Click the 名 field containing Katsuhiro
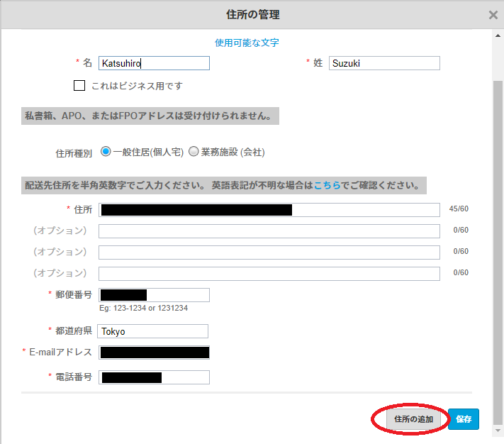Screen dimensions: 504x444 (154, 63)
